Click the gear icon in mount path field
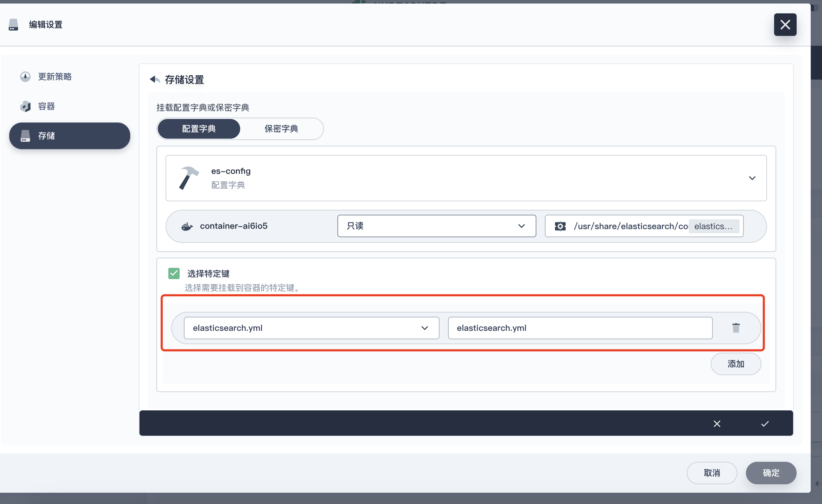Screen dimensions: 822x504 click(560, 226)
